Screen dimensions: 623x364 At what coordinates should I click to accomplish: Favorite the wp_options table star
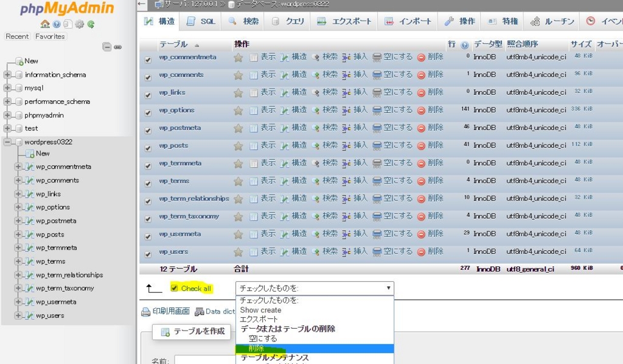point(238,111)
